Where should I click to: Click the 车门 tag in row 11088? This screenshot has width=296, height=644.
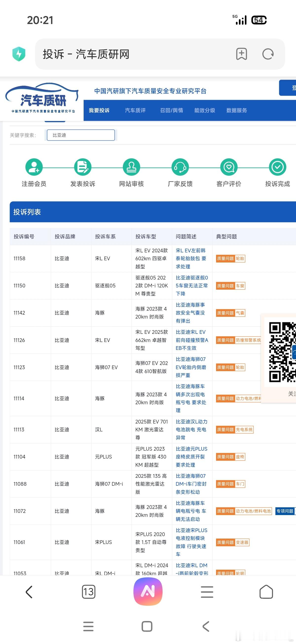pyautogui.click(x=240, y=484)
